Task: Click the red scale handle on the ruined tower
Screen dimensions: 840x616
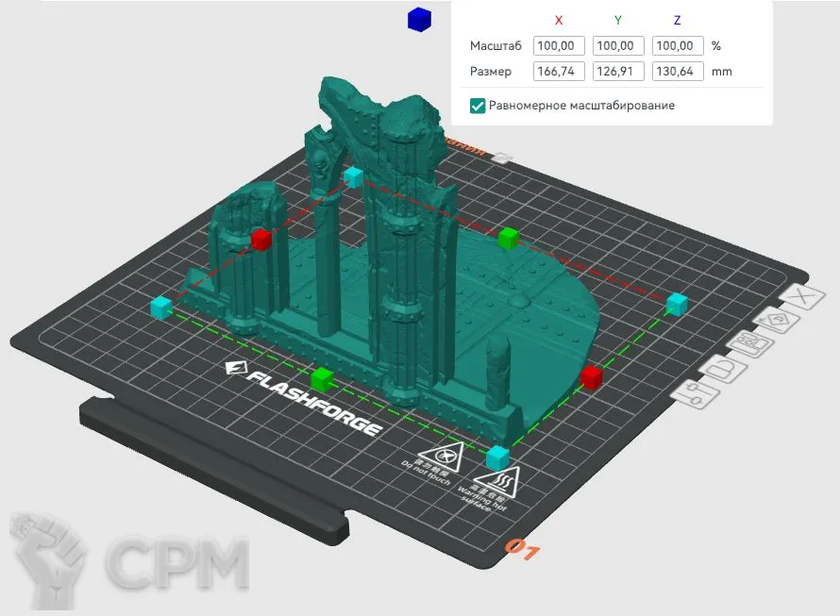Action: [261, 240]
